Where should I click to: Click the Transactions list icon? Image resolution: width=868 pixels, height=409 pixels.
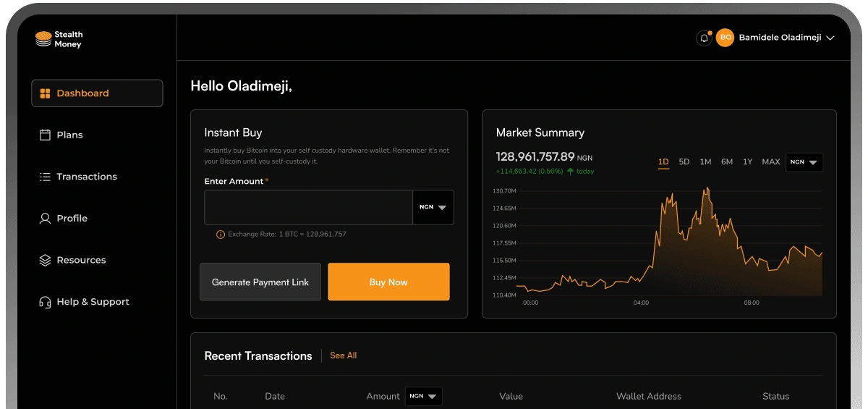pos(45,177)
